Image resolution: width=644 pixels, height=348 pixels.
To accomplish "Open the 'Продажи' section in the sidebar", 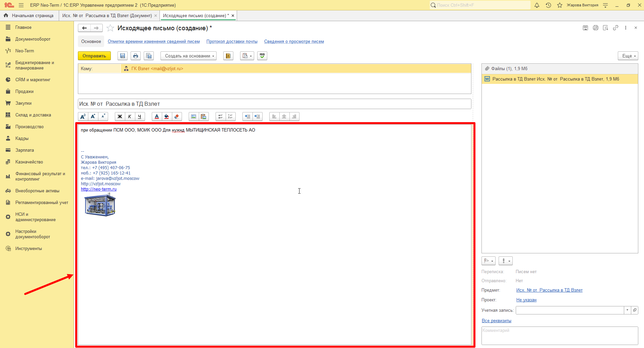I will click(x=24, y=92).
